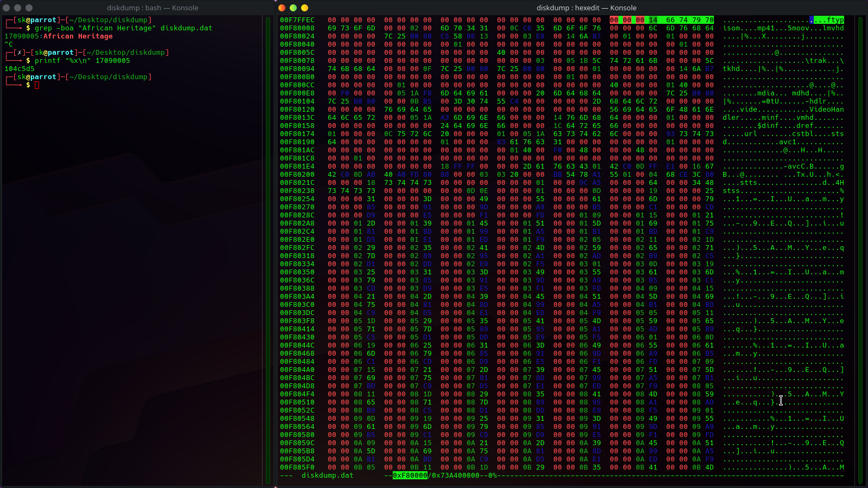The height and width of the screenshot is (488, 868).
Task: Click 'cstbl' in the ASCII column
Action: pyautogui.click(x=803, y=134)
